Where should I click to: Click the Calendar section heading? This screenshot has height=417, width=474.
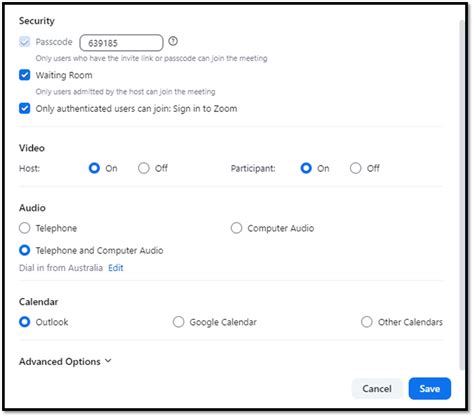point(38,302)
